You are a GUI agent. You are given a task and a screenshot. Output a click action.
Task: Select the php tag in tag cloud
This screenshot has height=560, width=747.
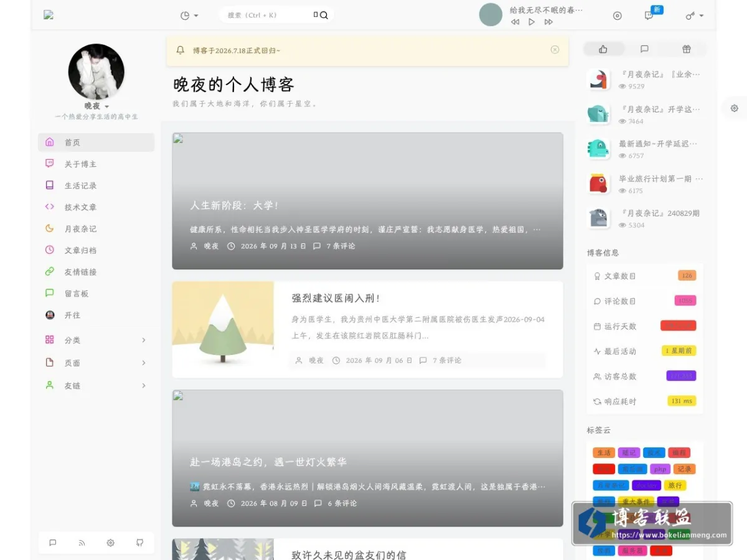click(x=660, y=469)
